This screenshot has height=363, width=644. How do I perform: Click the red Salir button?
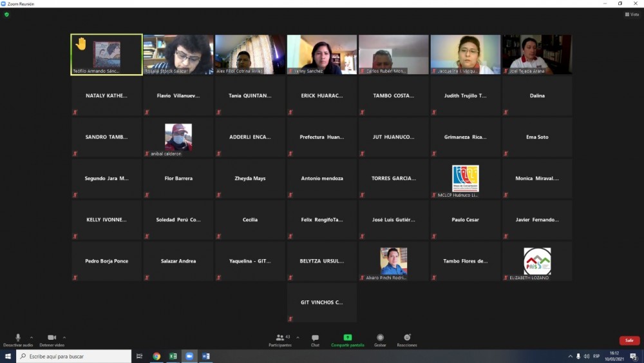(629, 340)
